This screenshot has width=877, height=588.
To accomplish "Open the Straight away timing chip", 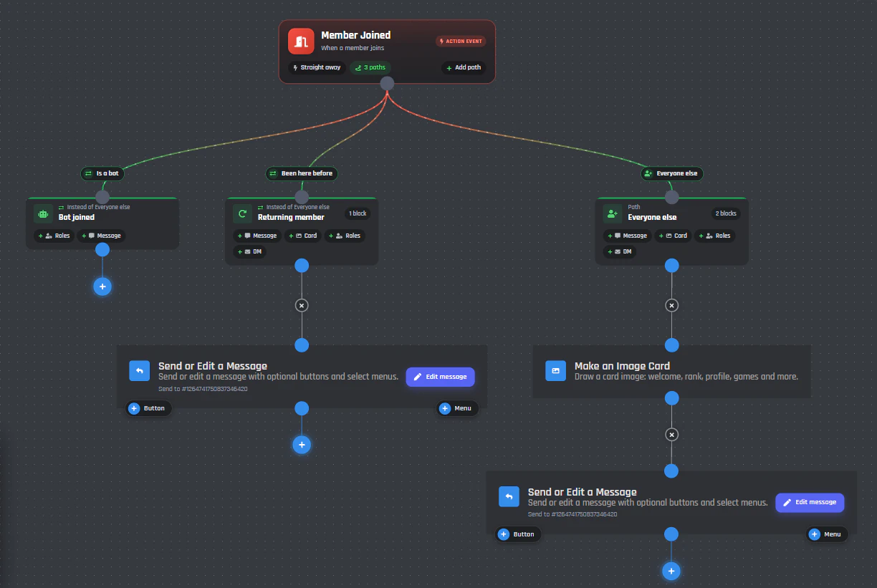I will pyautogui.click(x=317, y=67).
